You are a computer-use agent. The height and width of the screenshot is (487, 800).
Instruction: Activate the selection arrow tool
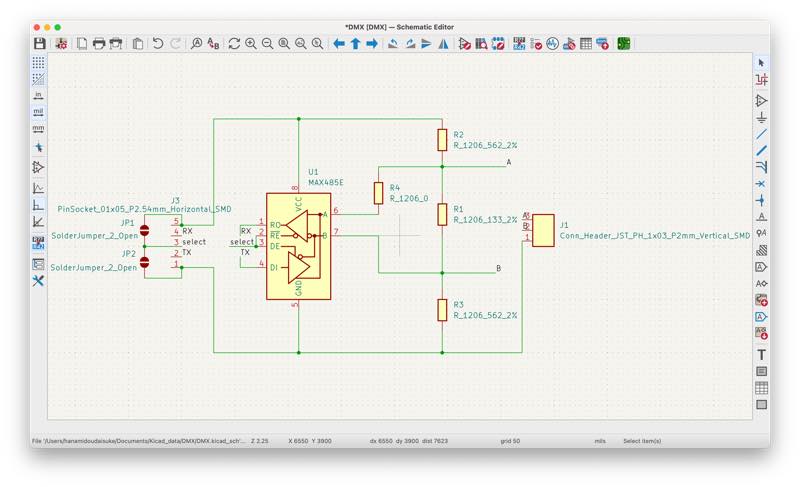tap(761, 63)
